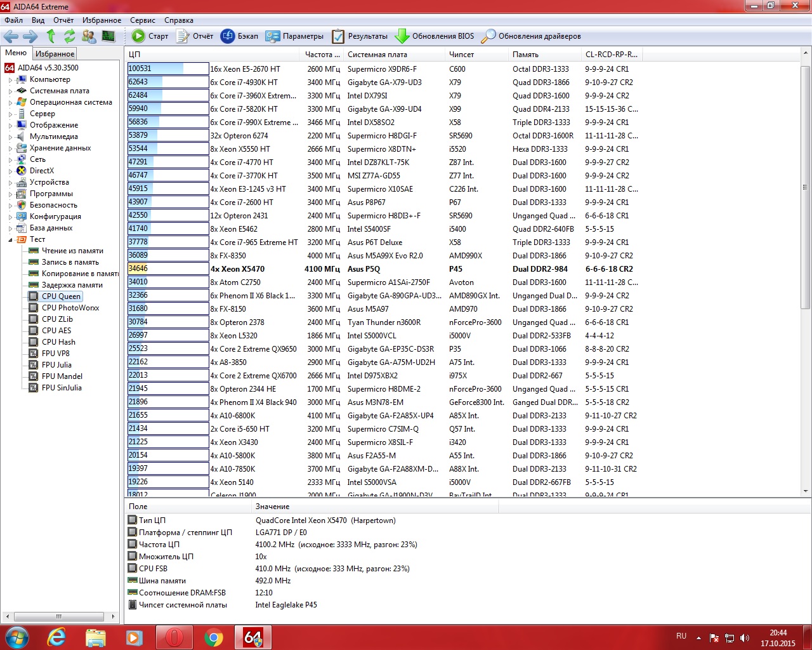This screenshot has height=650, width=812.
Task: Open the Сервис menu
Action: coord(143,20)
